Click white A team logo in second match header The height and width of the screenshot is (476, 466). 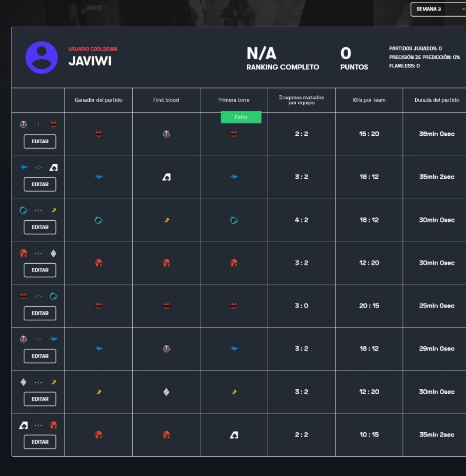[53, 167]
